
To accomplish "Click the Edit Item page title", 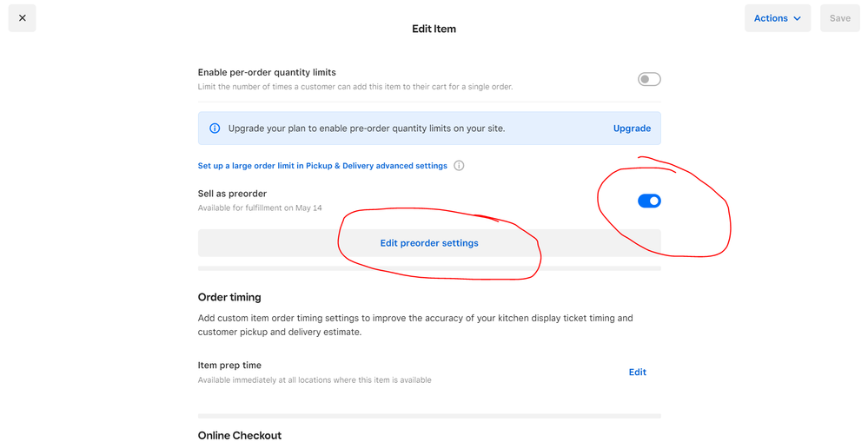I will point(434,29).
